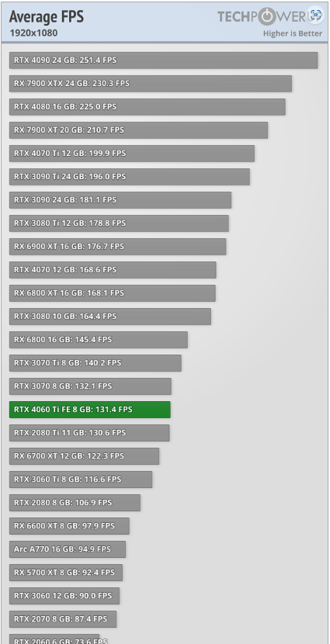The image size is (330, 644).
Task: Click the Higher is Better label
Action: (x=293, y=33)
